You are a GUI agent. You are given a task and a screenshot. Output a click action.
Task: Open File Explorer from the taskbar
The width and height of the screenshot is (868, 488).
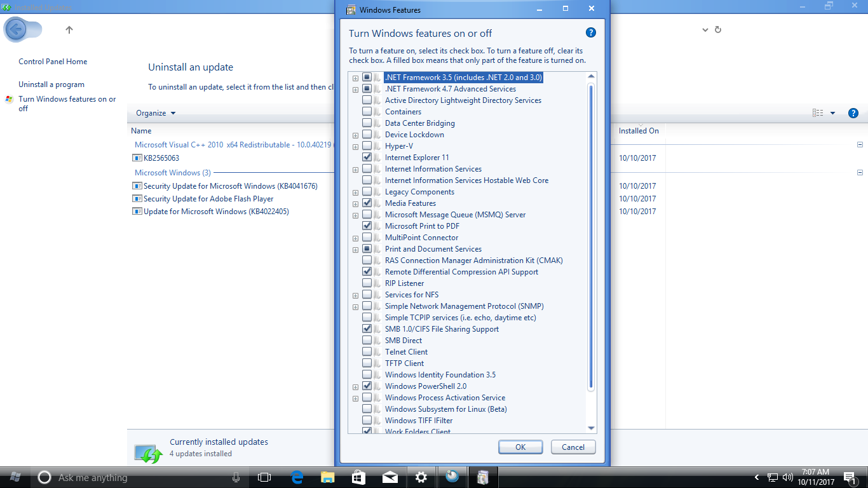[327, 477]
